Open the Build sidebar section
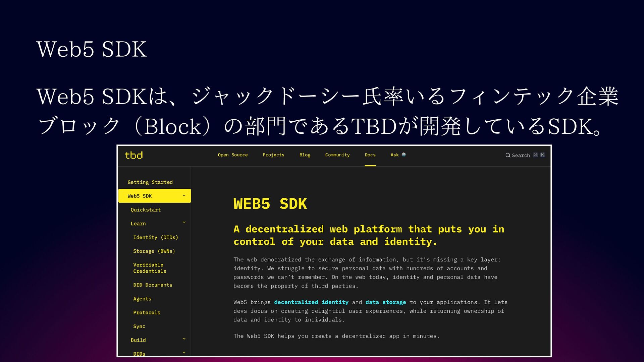 (138, 340)
